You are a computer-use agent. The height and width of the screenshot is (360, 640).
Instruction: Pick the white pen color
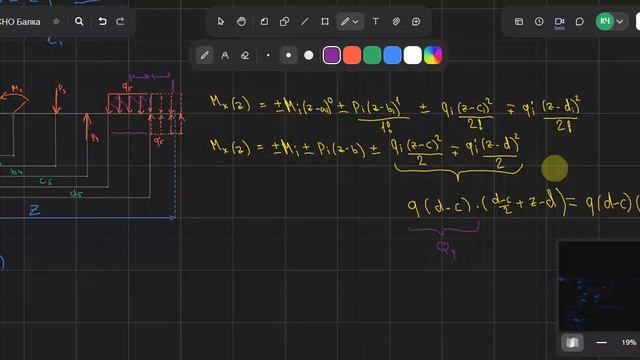[x=413, y=55]
